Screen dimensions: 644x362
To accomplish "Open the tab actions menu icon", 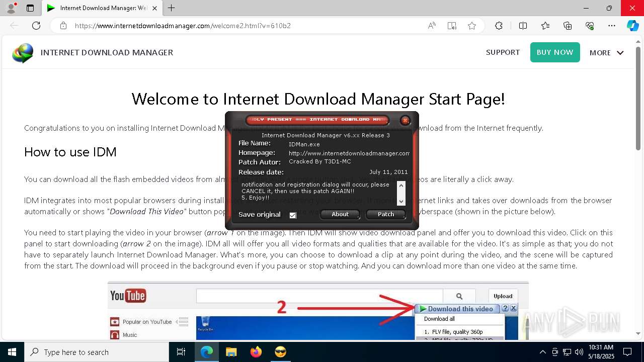I will [x=30, y=8].
